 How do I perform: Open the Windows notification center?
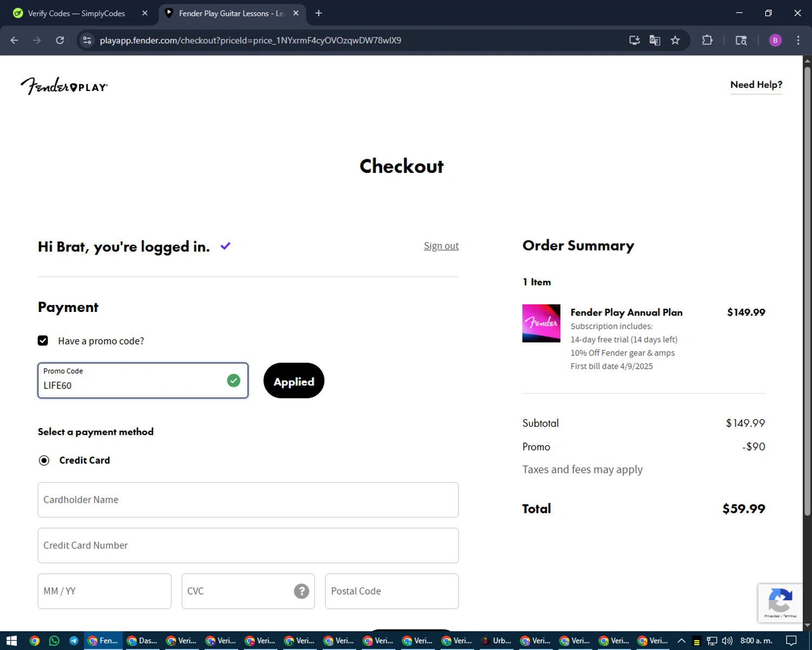click(791, 641)
